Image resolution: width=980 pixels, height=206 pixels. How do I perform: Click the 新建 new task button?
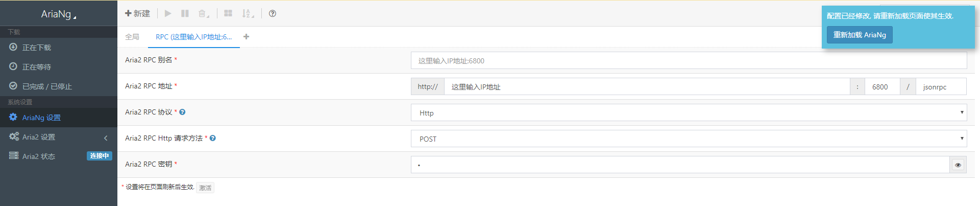[x=138, y=14]
